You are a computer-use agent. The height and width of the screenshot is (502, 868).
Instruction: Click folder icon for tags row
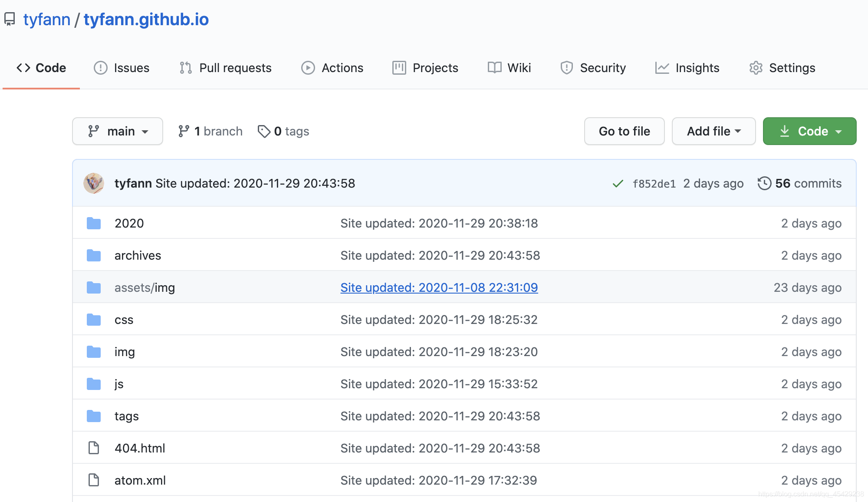[x=94, y=416]
